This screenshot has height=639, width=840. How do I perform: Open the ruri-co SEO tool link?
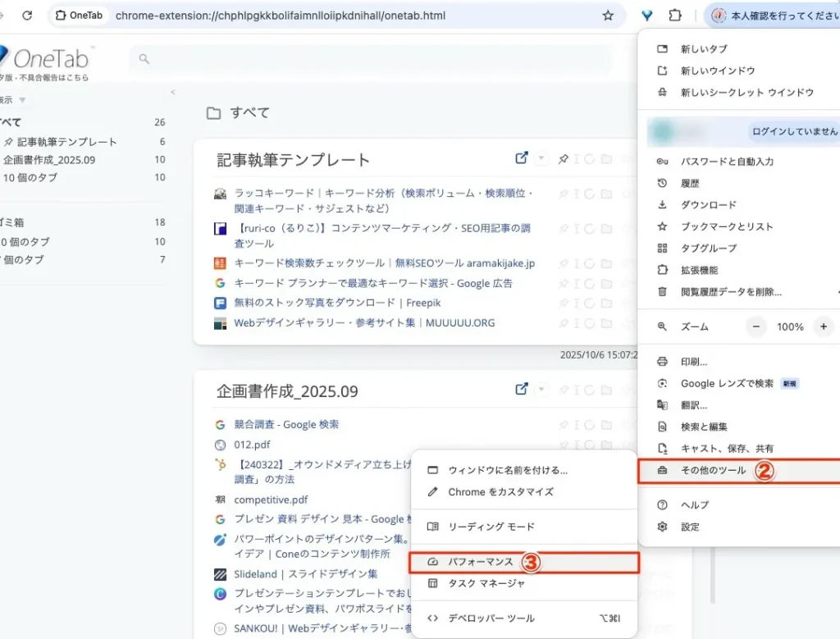[x=382, y=235]
